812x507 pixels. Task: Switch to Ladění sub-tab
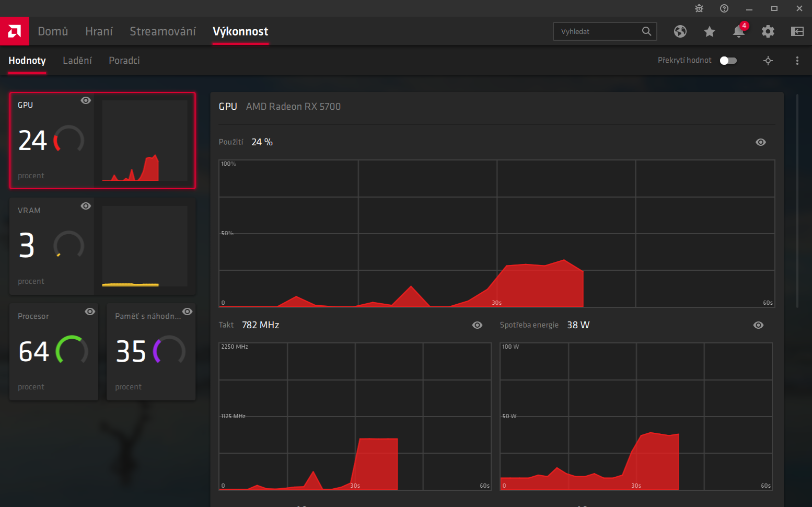[77, 61]
